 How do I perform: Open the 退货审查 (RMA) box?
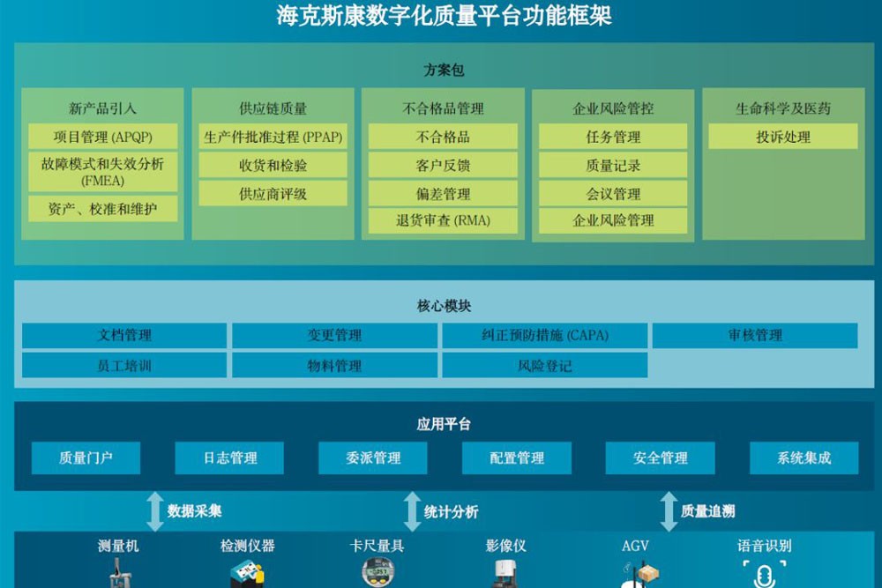click(443, 220)
